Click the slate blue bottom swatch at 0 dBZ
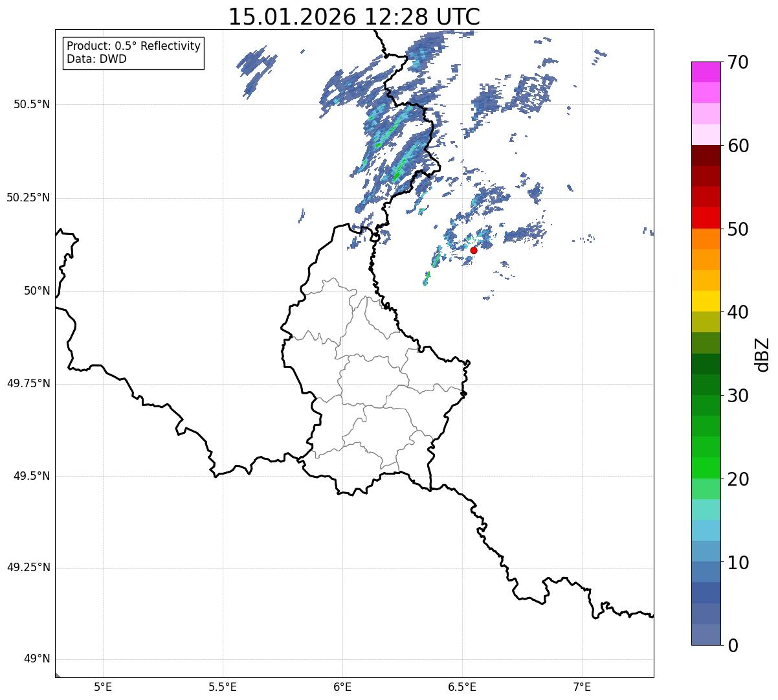778x700 pixels. pyautogui.click(x=706, y=635)
